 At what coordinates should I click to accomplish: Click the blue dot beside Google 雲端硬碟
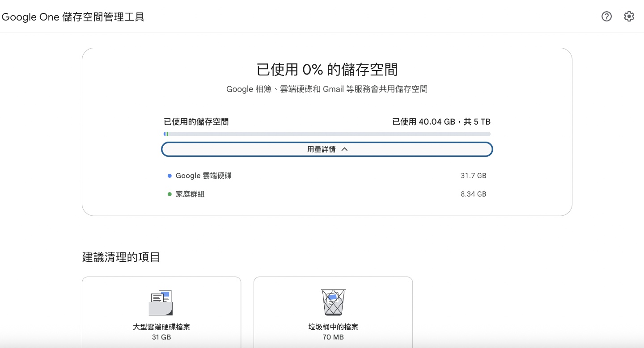(x=169, y=176)
